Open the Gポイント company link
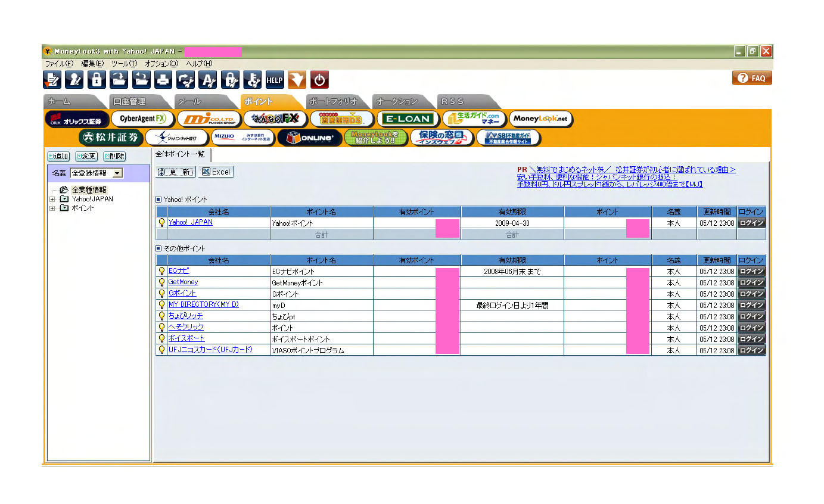This screenshot has width=824, height=504. tap(182, 293)
